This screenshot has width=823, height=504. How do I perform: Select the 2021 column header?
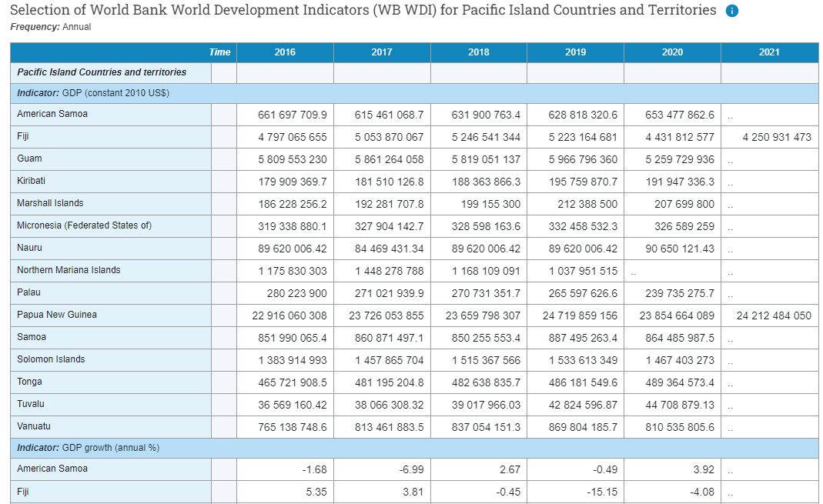[x=769, y=52]
